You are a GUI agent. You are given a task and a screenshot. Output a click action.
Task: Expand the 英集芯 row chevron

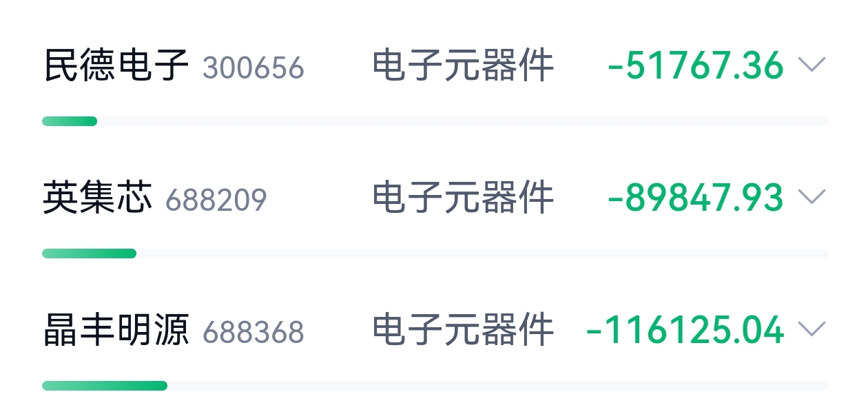point(812,198)
